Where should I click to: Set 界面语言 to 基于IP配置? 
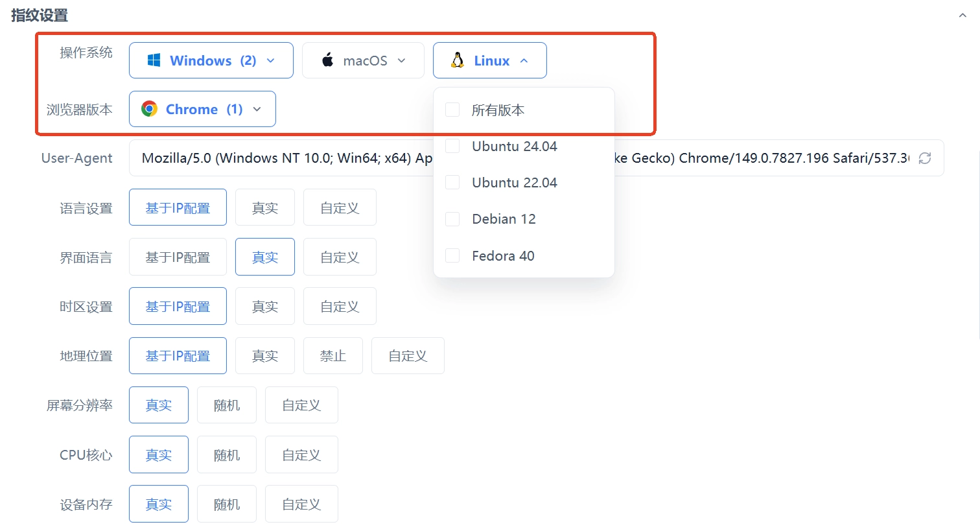point(178,257)
